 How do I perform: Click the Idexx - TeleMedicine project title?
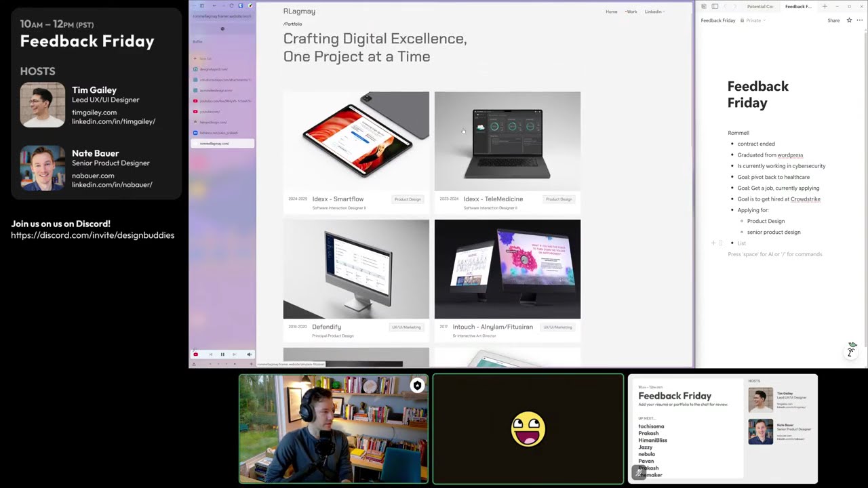click(493, 199)
